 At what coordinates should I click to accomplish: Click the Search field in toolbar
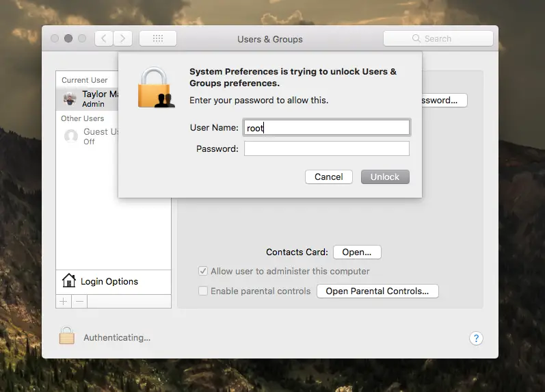coord(438,38)
